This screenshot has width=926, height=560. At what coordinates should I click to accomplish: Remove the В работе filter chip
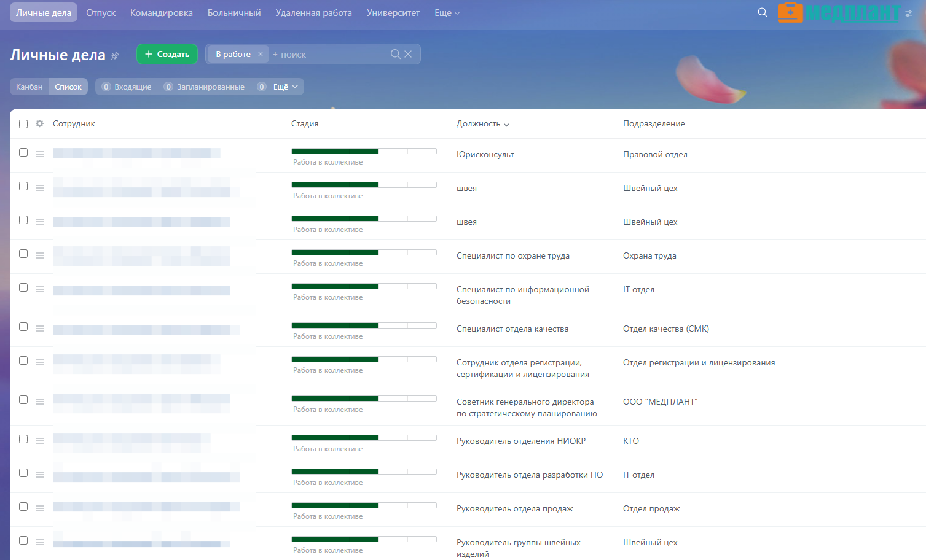click(261, 54)
